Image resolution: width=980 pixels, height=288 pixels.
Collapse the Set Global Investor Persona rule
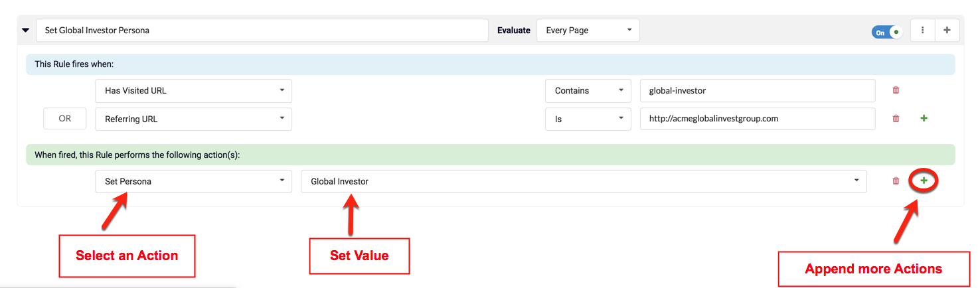[26, 31]
